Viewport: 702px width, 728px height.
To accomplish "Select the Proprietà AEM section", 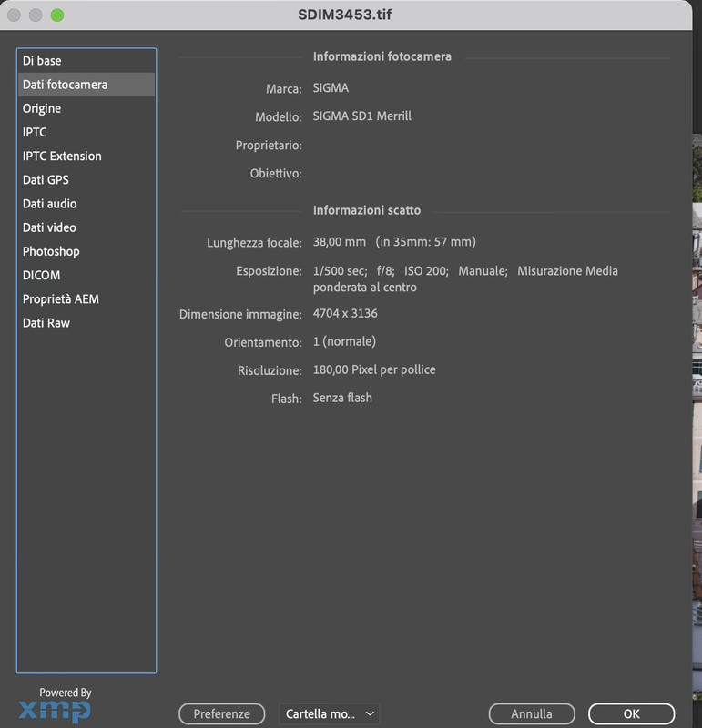I will tap(86, 299).
